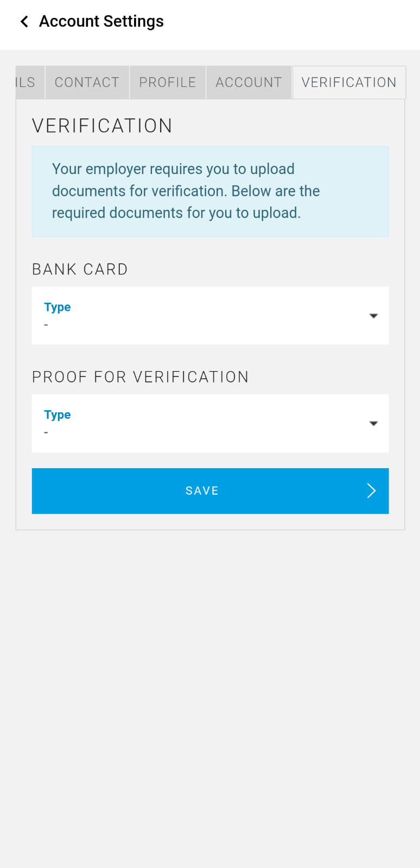
Task: Click the Verification section heading
Action: [x=102, y=126]
